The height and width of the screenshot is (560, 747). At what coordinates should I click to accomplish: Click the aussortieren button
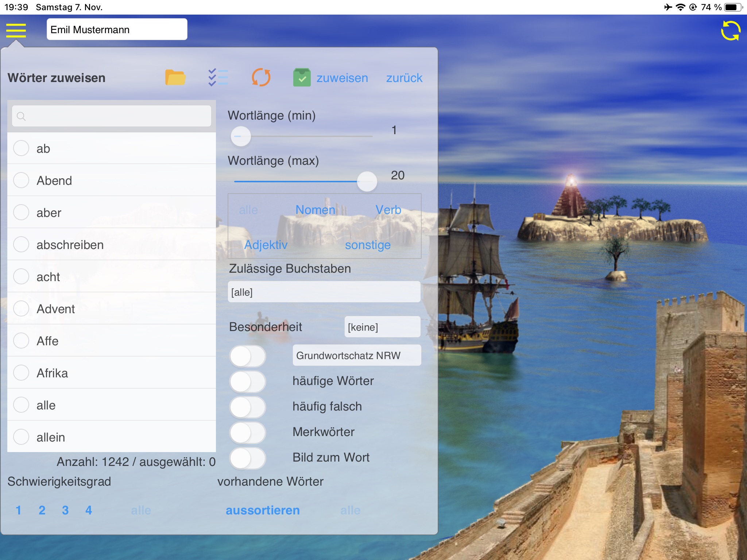coord(263,510)
